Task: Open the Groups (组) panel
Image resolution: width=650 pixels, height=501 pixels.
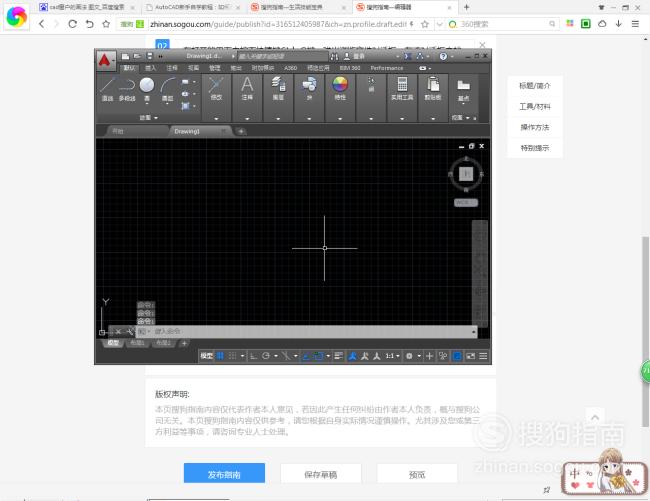Action: tap(371, 85)
